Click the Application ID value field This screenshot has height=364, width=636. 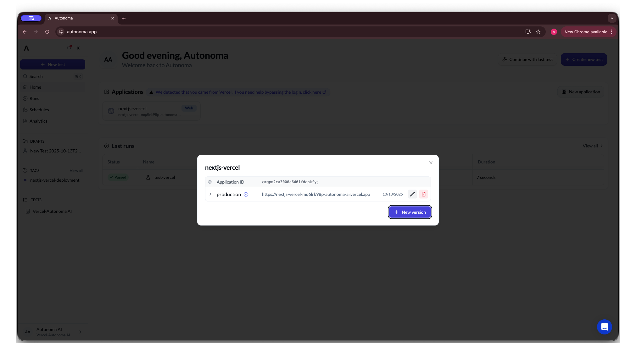tap(290, 182)
